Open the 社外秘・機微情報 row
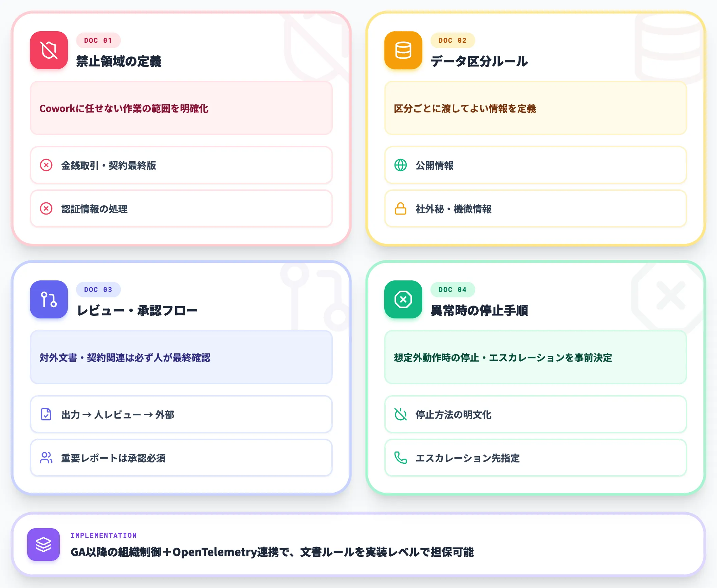This screenshot has width=717, height=588. point(536,208)
